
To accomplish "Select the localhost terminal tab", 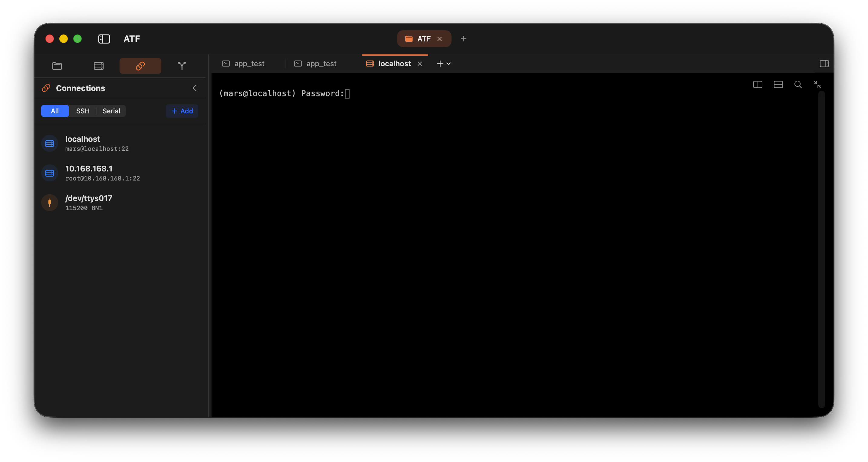I will click(x=394, y=63).
